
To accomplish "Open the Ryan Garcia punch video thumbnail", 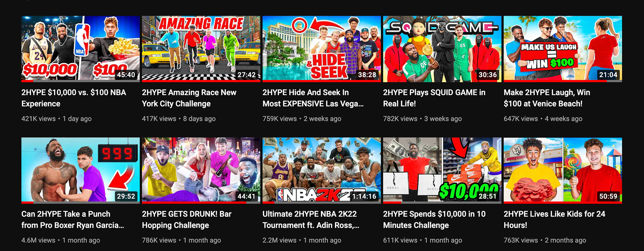I will point(80,170).
